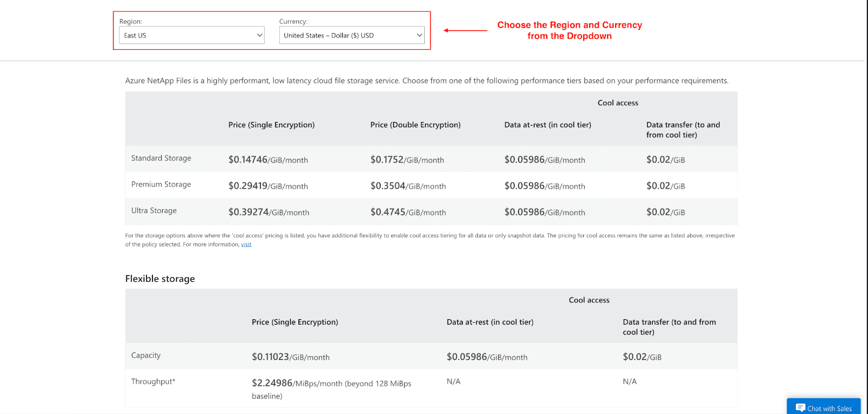
Task: Click the red arrow pointing at the dropdowns
Action: 465,30
